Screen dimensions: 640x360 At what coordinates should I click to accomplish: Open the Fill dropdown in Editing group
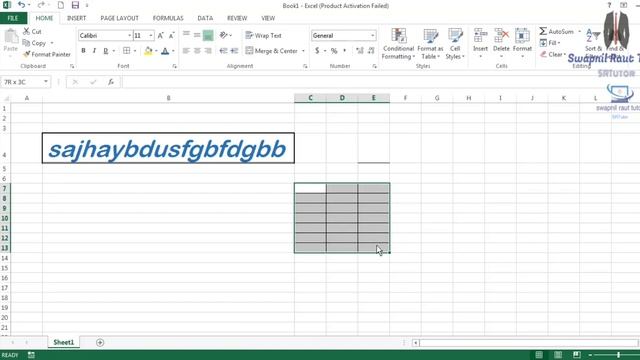pyautogui.click(x=550, y=43)
